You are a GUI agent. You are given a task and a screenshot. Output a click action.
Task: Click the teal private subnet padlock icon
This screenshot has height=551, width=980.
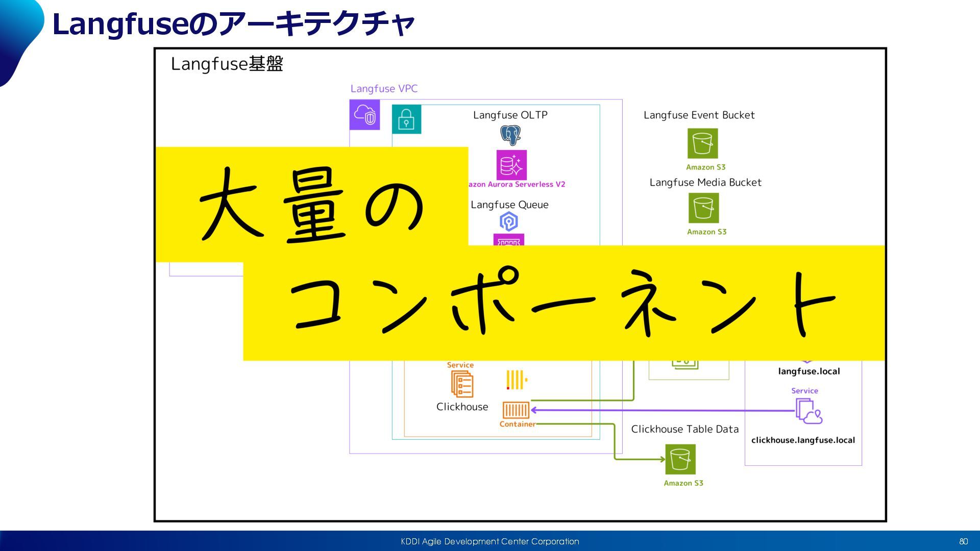(406, 119)
